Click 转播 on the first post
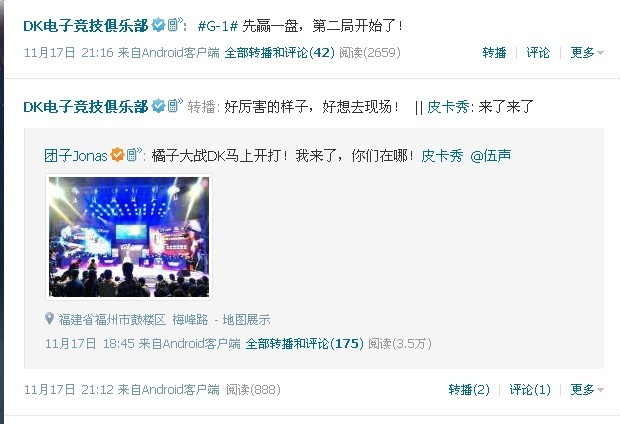The height and width of the screenshot is (424, 620). click(x=494, y=52)
